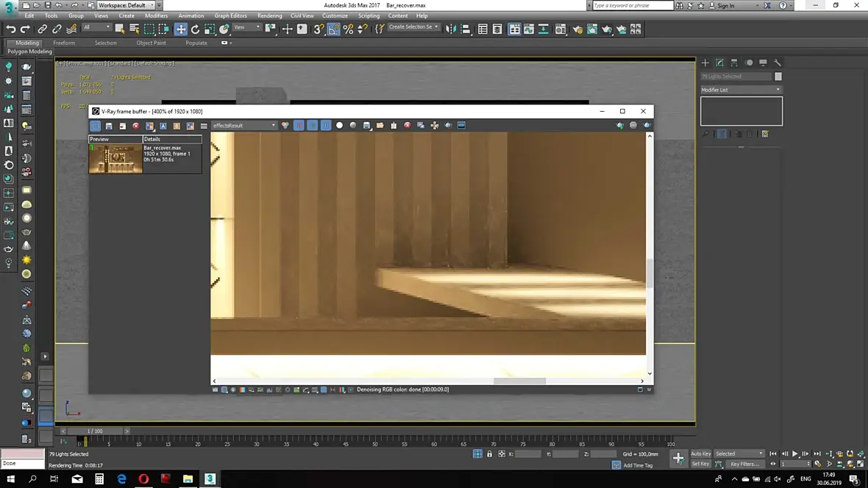Switch to alpha channel white circle in VFB

pyautogui.click(x=339, y=126)
